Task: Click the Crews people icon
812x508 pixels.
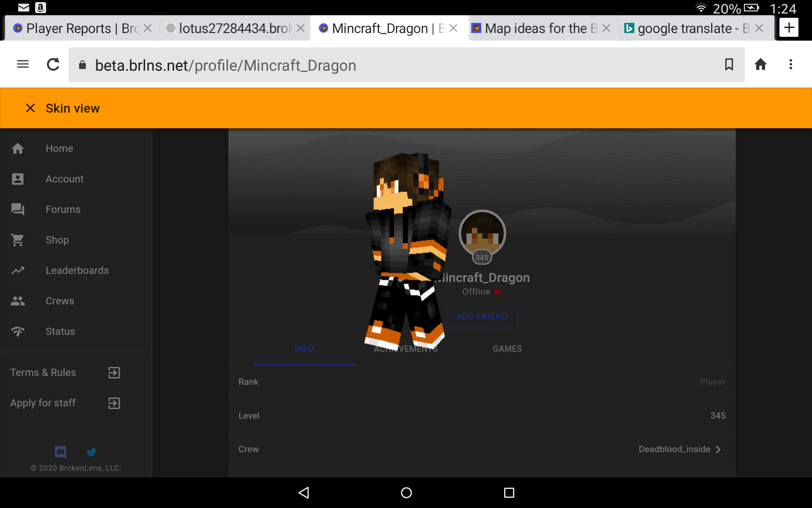Action: 18,301
